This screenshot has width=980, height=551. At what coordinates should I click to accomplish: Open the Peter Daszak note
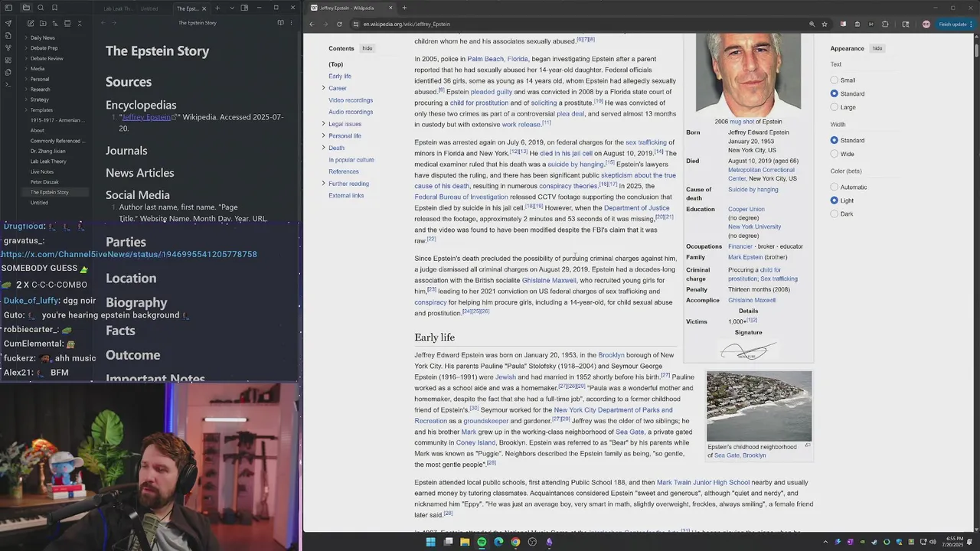pyautogui.click(x=44, y=182)
